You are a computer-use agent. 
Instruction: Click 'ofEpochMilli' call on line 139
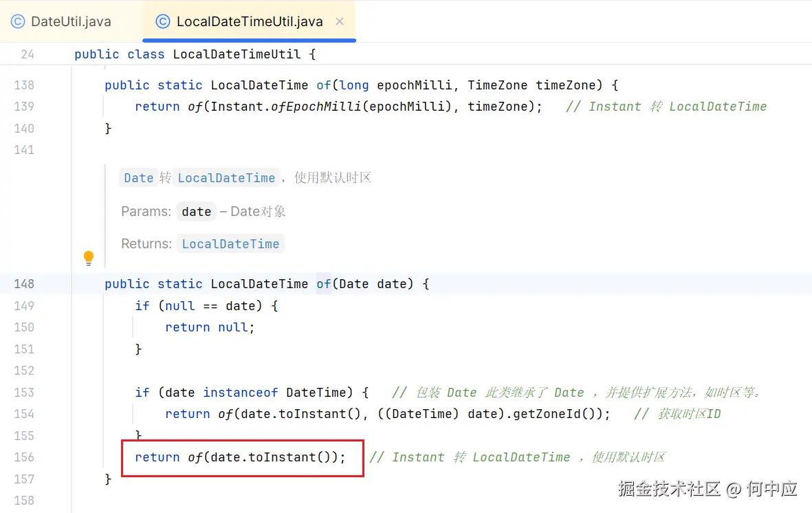pyautogui.click(x=316, y=107)
